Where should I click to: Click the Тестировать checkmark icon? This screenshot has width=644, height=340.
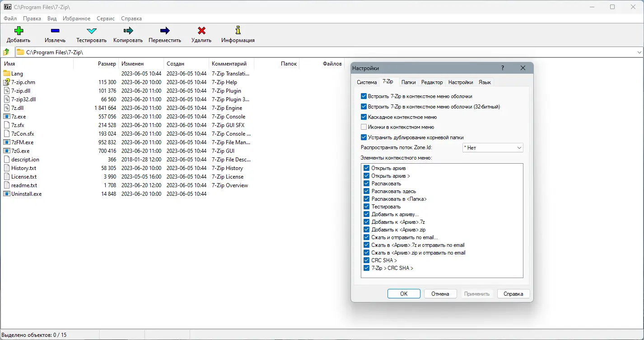tap(92, 31)
